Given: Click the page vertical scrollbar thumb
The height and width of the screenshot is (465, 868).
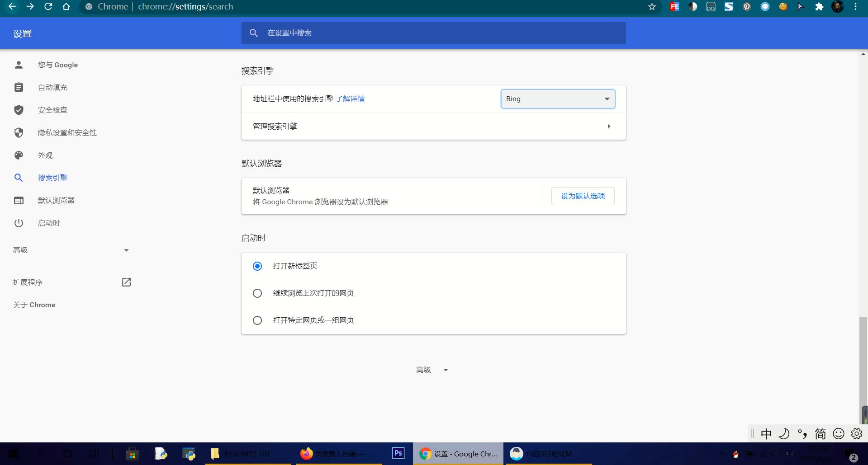Looking at the screenshot, I should [863, 371].
